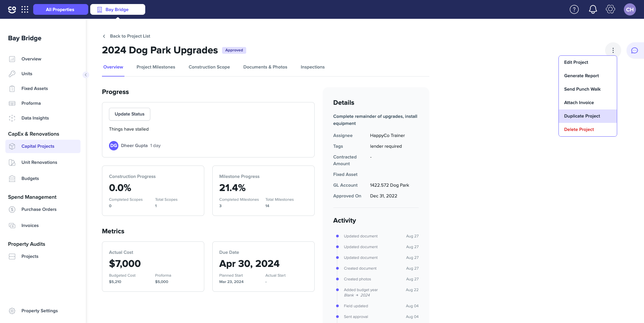644x323 pixels.
Task: Open Data Insights in the sidebar
Action: pyautogui.click(x=43, y=118)
